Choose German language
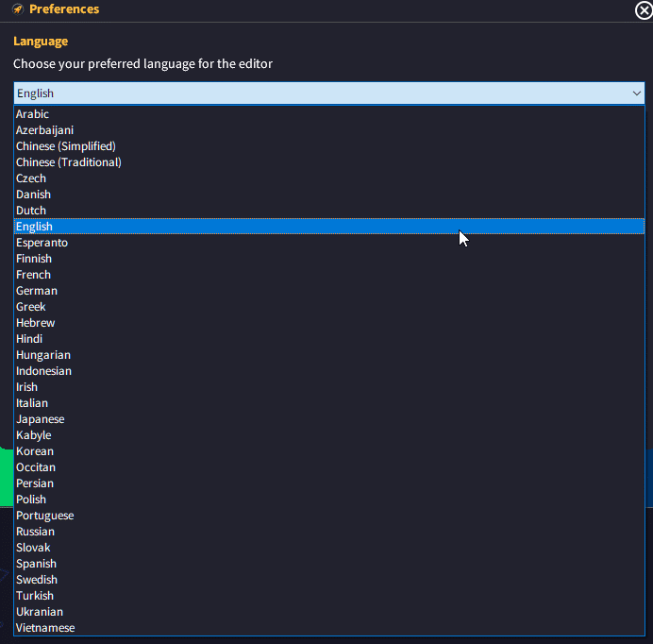Image resolution: width=653 pixels, height=644 pixels. pos(329,291)
